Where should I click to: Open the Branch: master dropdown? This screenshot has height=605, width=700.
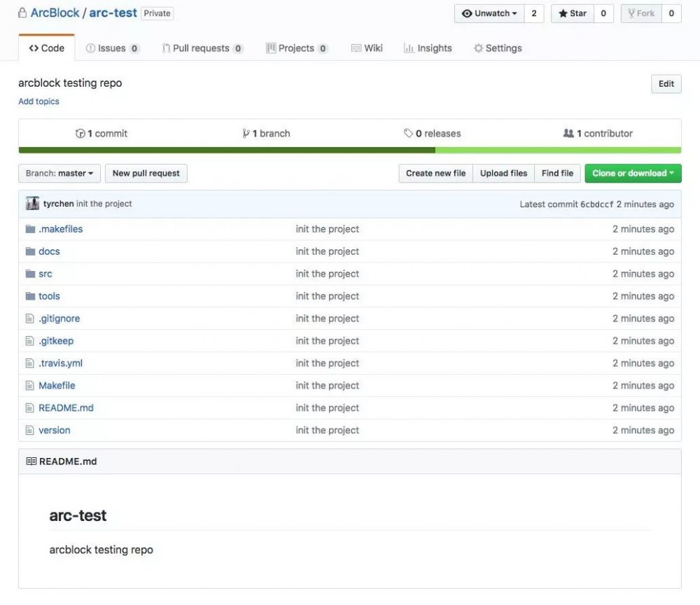point(59,173)
